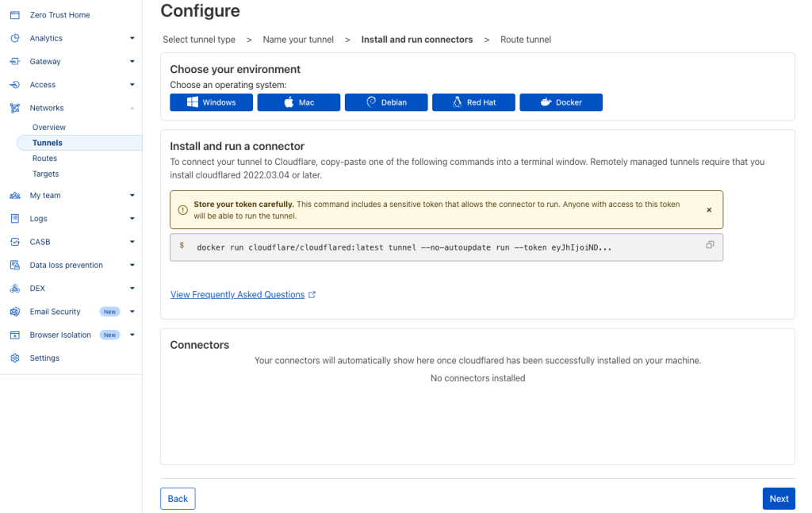Click the Connectors heading

(199, 345)
